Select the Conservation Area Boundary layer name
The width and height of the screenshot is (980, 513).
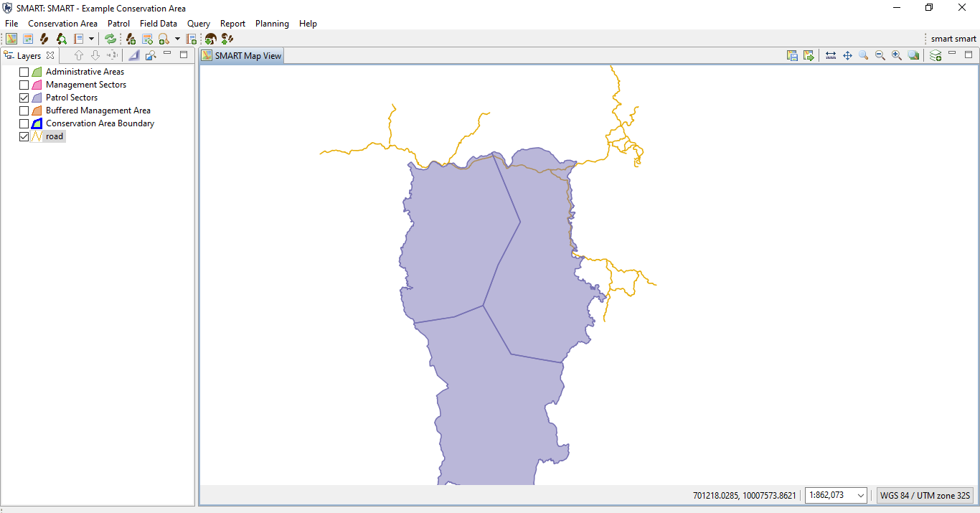(x=100, y=123)
